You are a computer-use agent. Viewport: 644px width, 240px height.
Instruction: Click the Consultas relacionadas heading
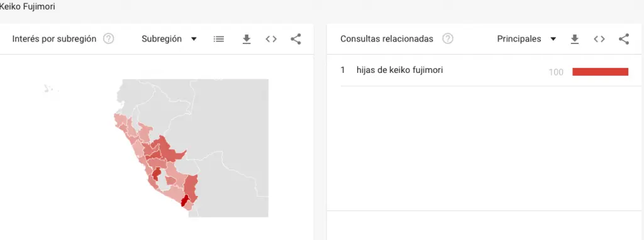387,39
